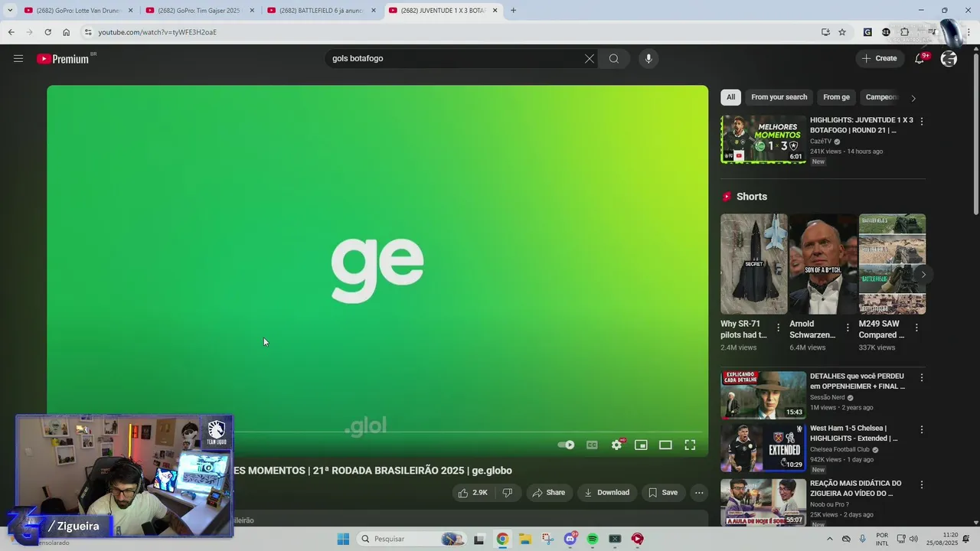Run search with the magnifier button
Screen dimensions: 980x551
[x=614, y=59]
